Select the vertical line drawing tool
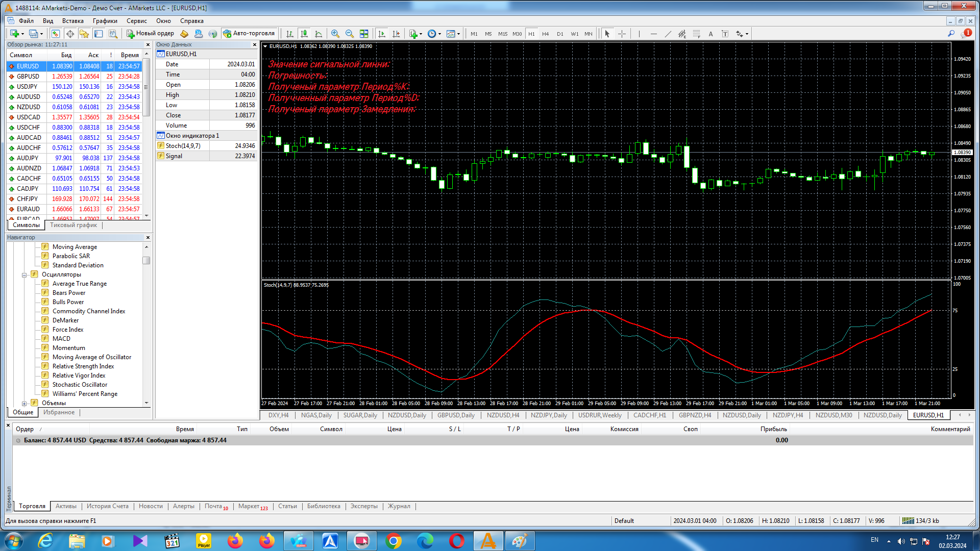This screenshot has width=980, height=551. 639,34
